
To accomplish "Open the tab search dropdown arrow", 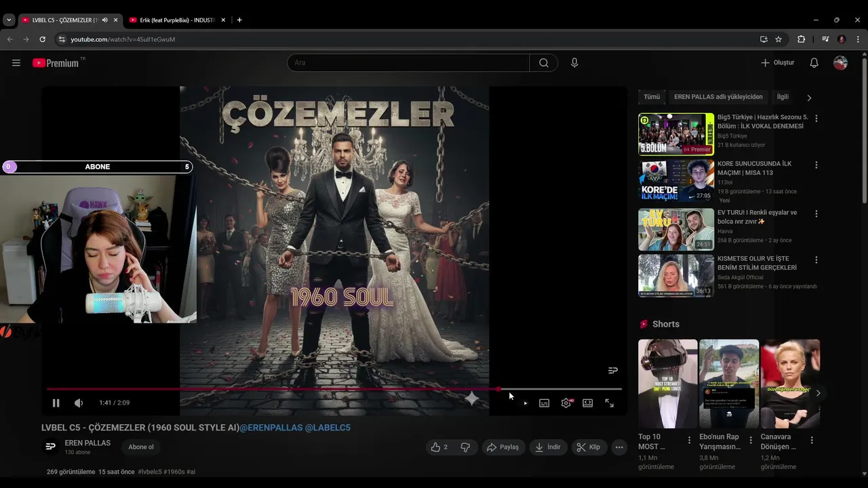I will (x=9, y=20).
